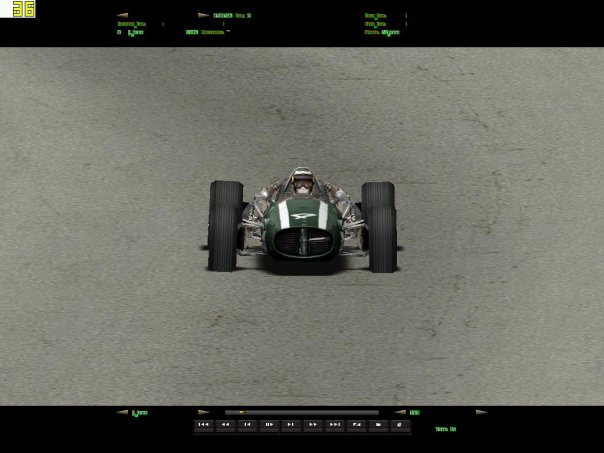604x453 pixels.
Task: Select previous option with top-left arrow
Action: pos(122,16)
